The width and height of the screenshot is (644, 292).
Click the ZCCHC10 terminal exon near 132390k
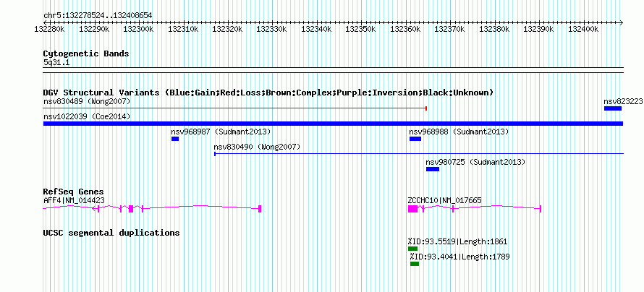coord(541,208)
